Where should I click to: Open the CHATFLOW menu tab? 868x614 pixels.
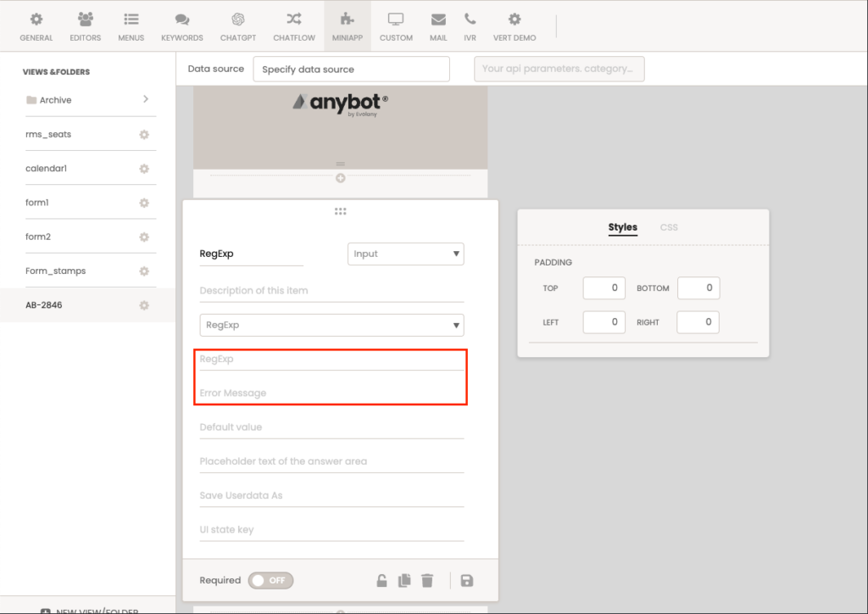pos(293,26)
